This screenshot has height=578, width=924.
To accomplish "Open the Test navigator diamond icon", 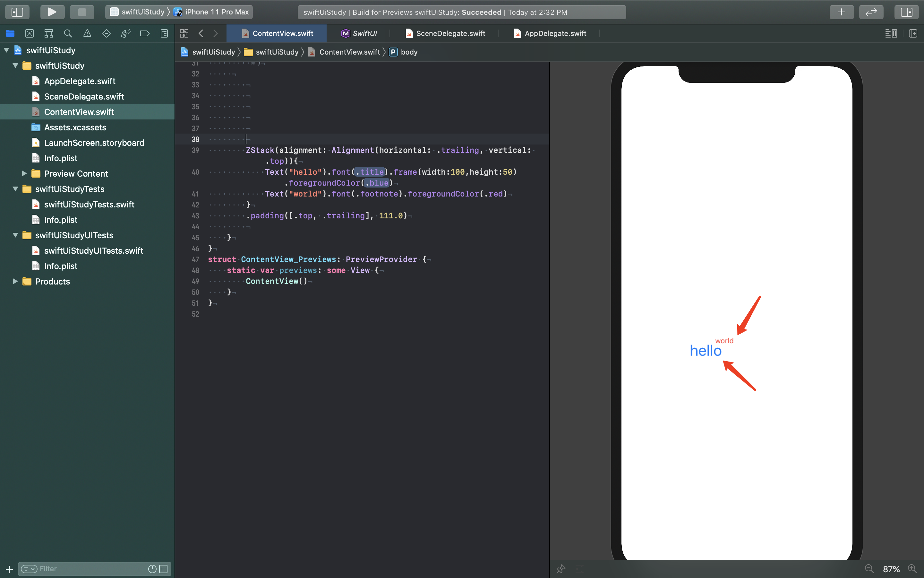I will [107, 34].
